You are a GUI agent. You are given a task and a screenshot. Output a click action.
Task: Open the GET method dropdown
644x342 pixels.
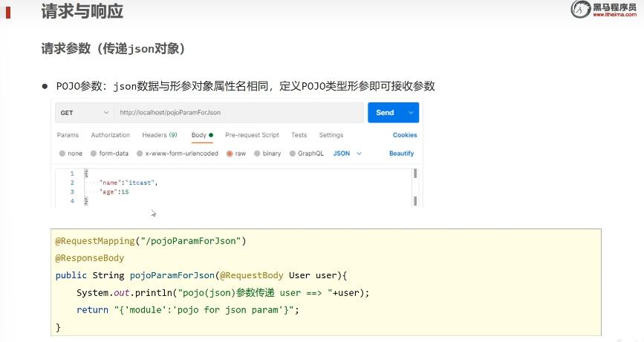(85, 113)
